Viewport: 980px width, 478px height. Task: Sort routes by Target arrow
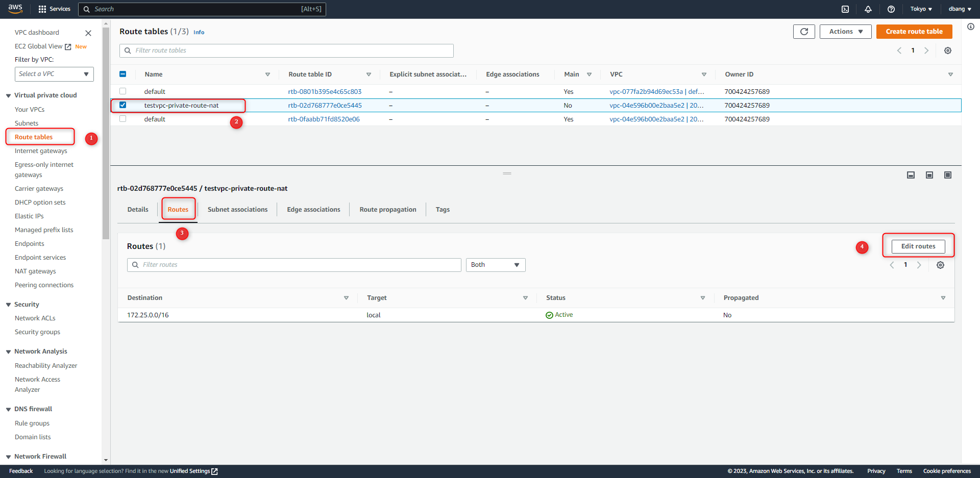525,298
